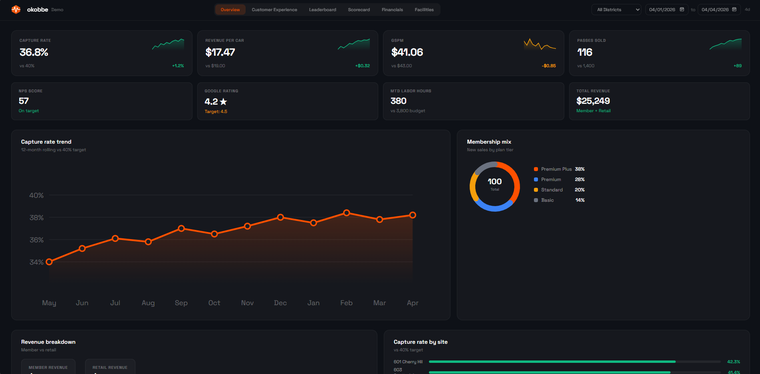Go to the Leaderboard tab
760x374 pixels.
coord(322,10)
